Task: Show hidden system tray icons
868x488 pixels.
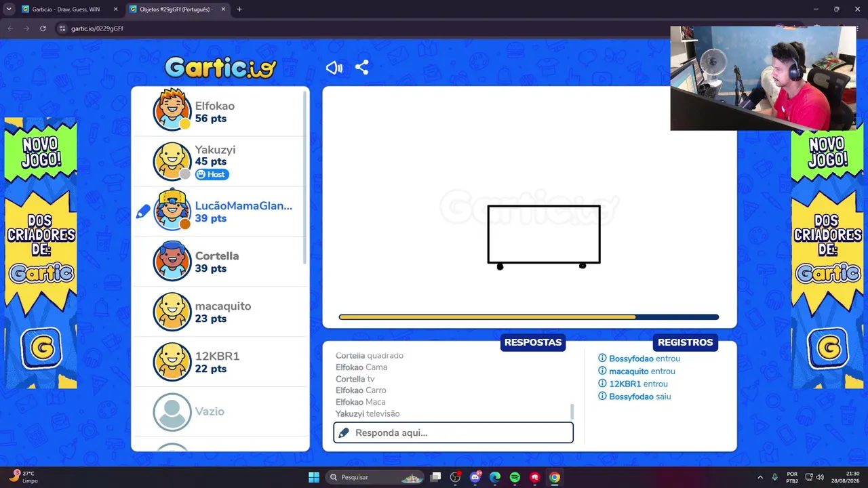Action: point(760,477)
